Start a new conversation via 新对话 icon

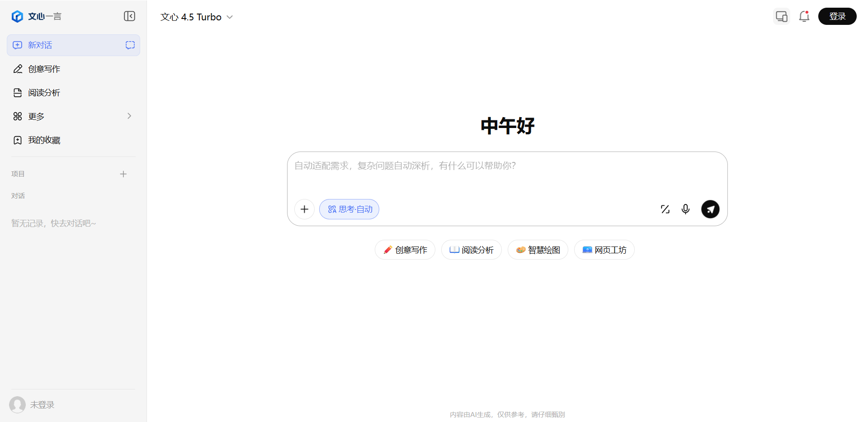pyautogui.click(x=40, y=45)
